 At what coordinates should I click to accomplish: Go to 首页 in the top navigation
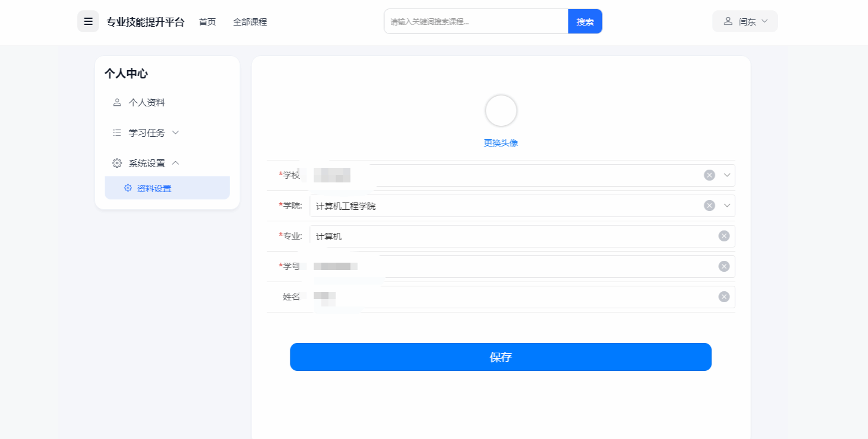click(x=208, y=22)
